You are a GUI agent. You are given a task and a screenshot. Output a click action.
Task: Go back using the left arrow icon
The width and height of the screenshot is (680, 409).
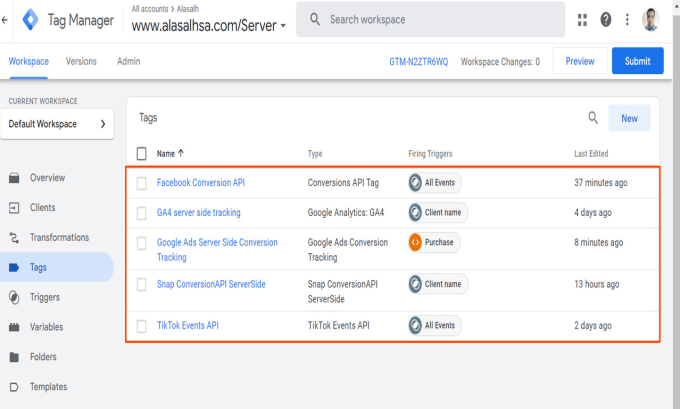pyautogui.click(x=4, y=20)
